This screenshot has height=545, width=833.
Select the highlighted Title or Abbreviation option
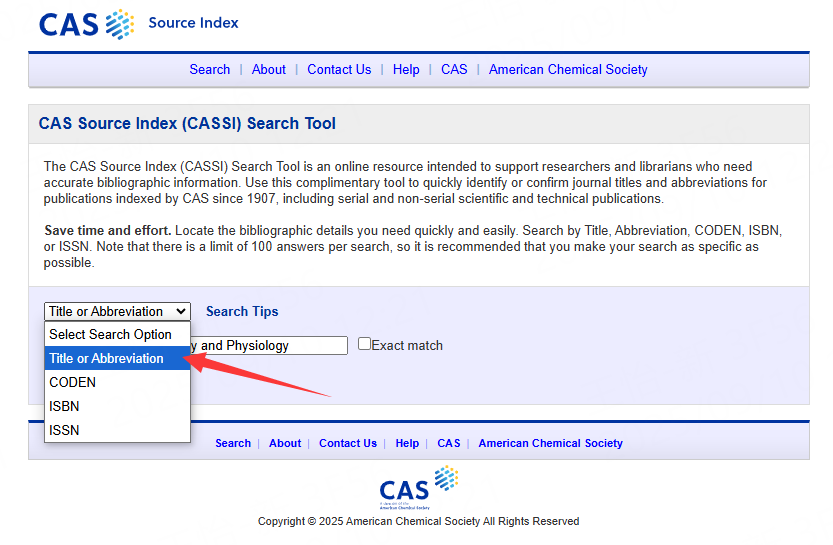[117, 359]
